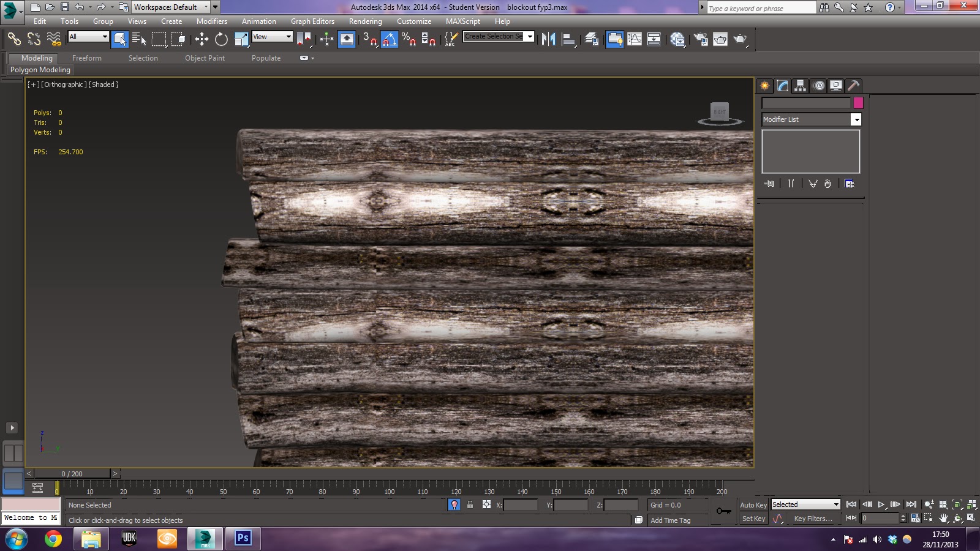Screen dimensions: 980x551
Task: Toggle the Graphite ribbon display
Action: pyautogui.click(x=614, y=39)
